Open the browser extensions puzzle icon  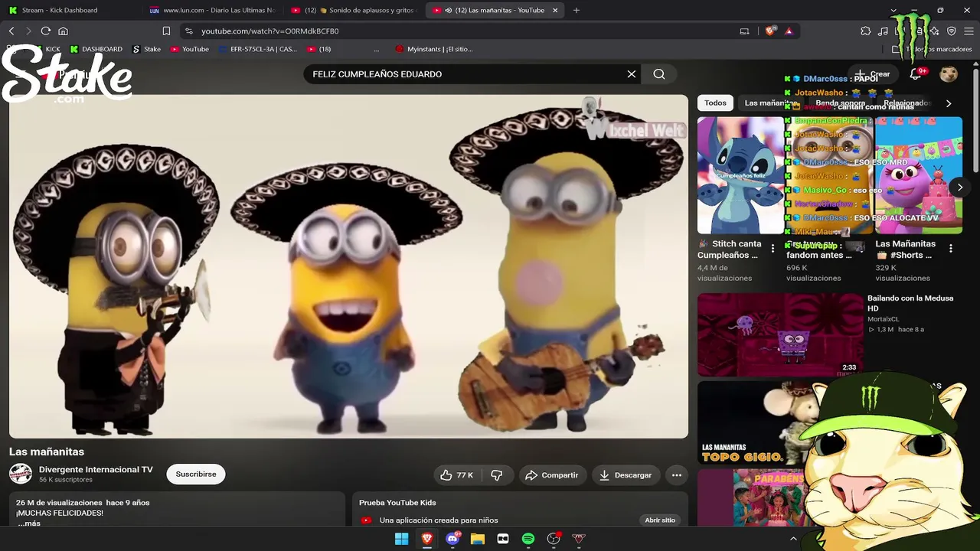pyautogui.click(x=866, y=31)
